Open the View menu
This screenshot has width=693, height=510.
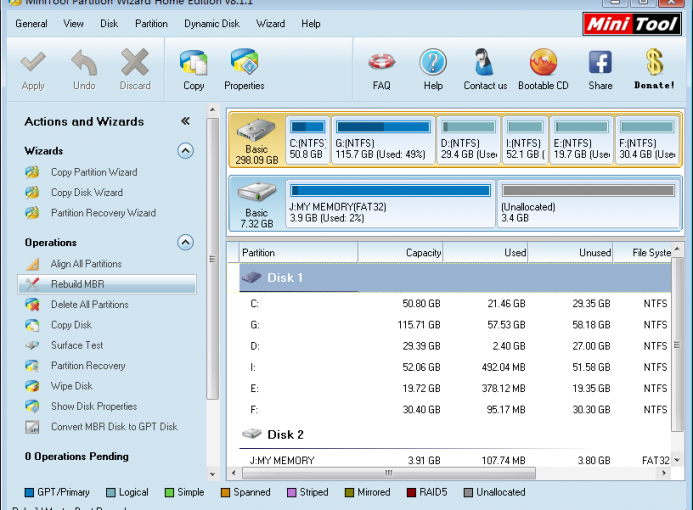(x=73, y=23)
